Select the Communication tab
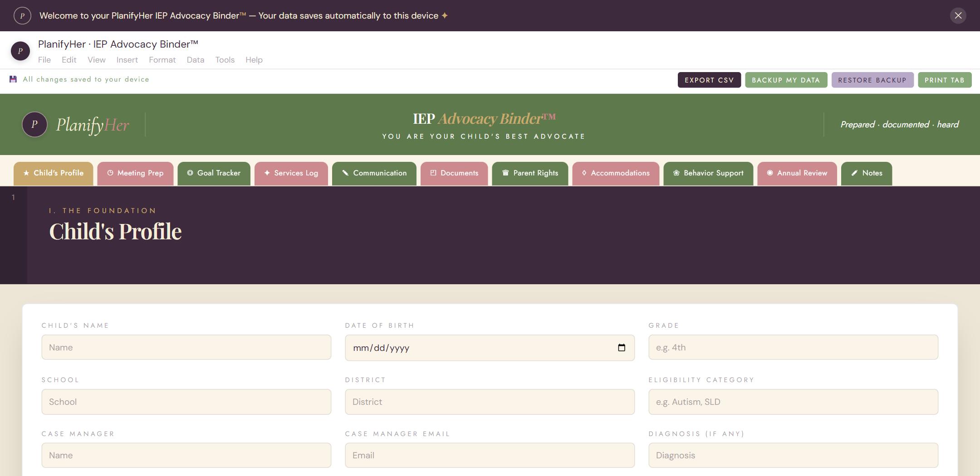The width and height of the screenshot is (980, 476). [374, 174]
